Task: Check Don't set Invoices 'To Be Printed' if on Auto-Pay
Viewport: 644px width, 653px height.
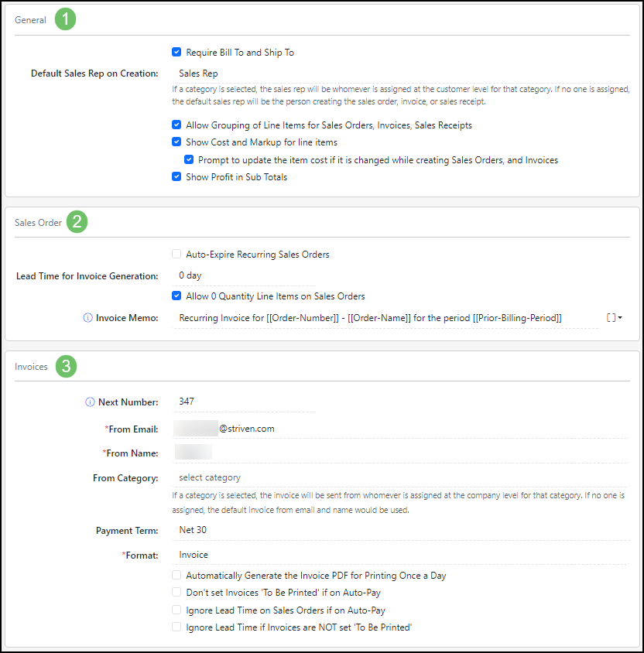Action: tap(176, 592)
